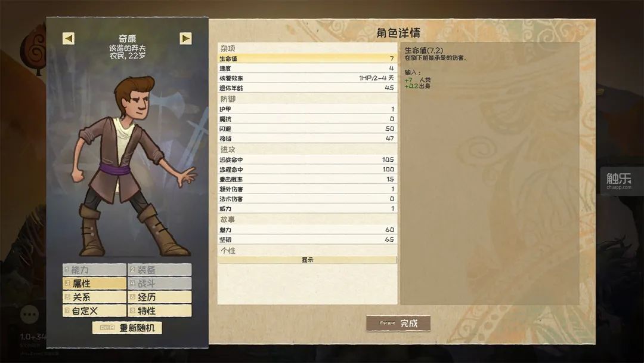Select the 魅力 stat row
Image resolution: width=644 pixels, height=363 pixels.
click(x=307, y=230)
